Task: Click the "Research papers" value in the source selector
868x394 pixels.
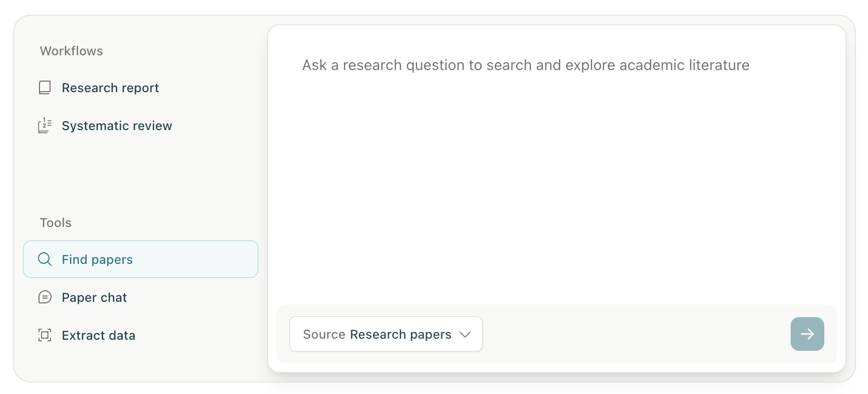Action: point(400,334)
